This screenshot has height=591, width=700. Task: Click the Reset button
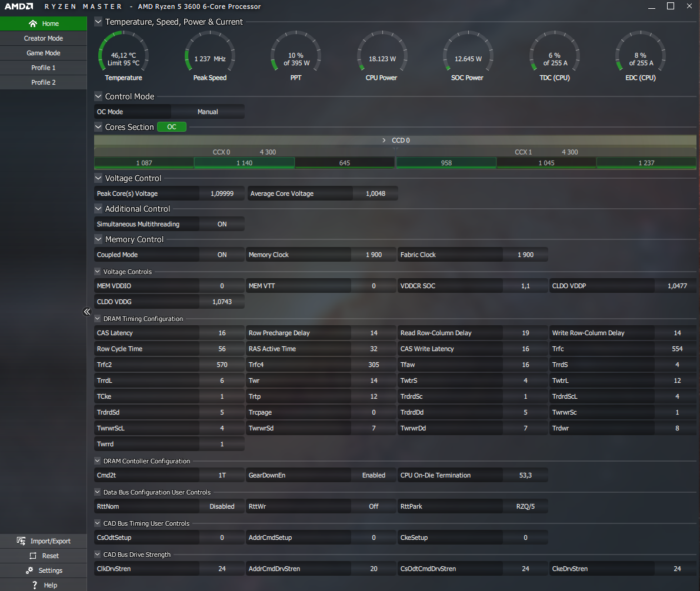[x=44, y=556]
